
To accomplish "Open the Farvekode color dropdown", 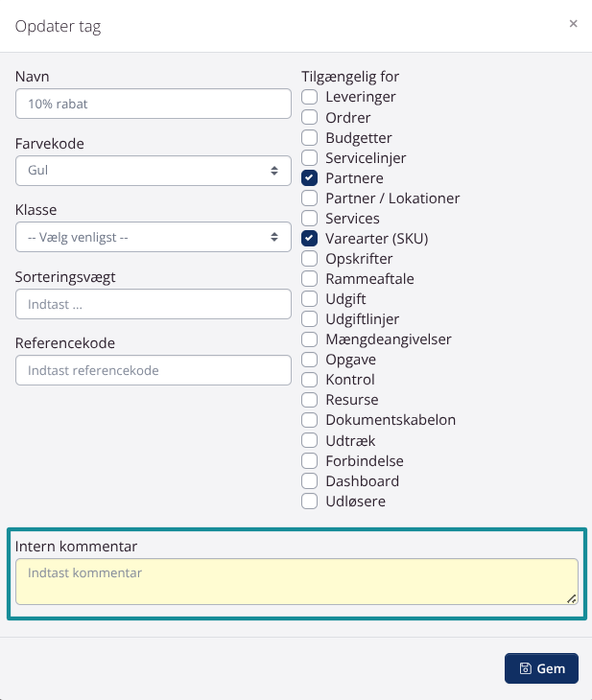I will click(154, 171).
